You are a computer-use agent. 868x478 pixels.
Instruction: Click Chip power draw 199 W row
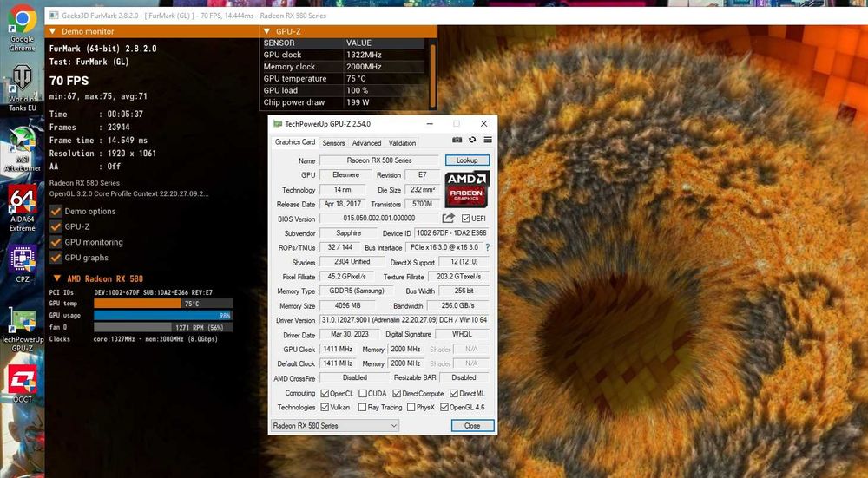coord(344,102)
